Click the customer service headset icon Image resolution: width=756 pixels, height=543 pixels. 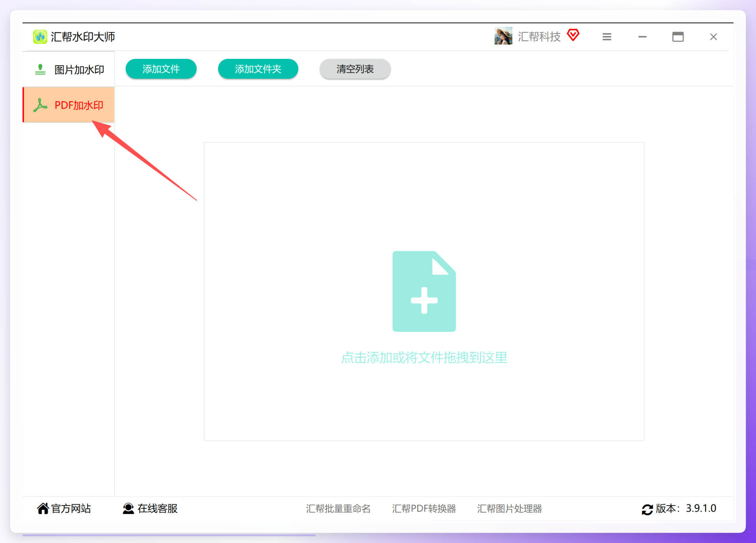point(128,509)
